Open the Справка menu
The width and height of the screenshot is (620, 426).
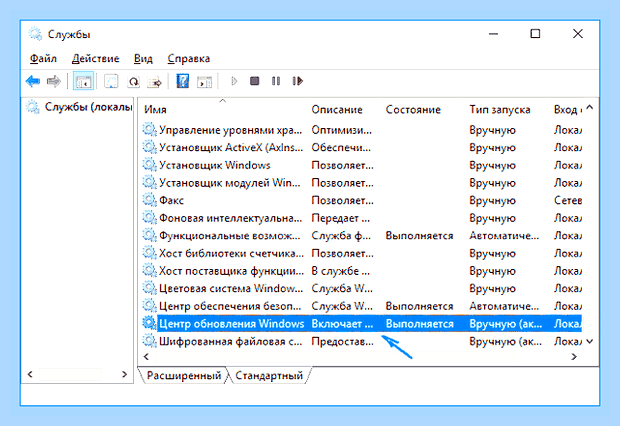coord(189,59)
